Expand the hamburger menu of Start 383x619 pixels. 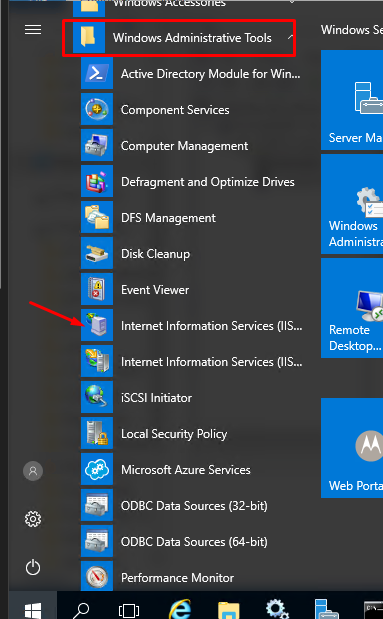(x=33, y=30)
